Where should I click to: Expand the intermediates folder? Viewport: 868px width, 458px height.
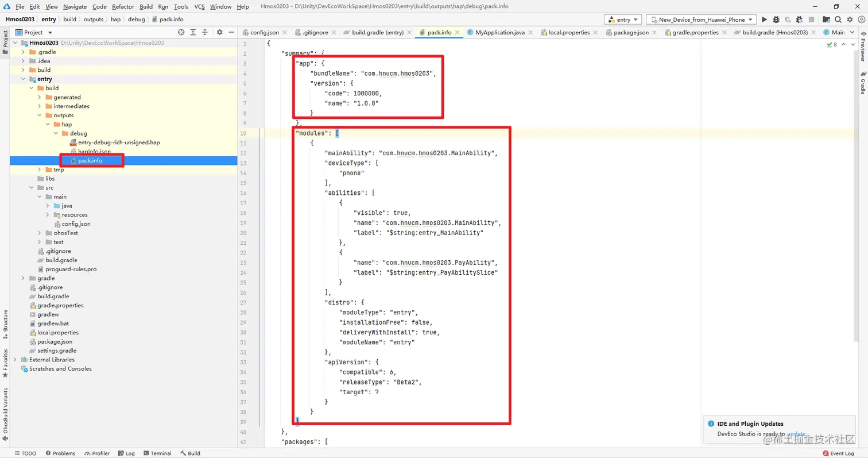tap(40, 106)
